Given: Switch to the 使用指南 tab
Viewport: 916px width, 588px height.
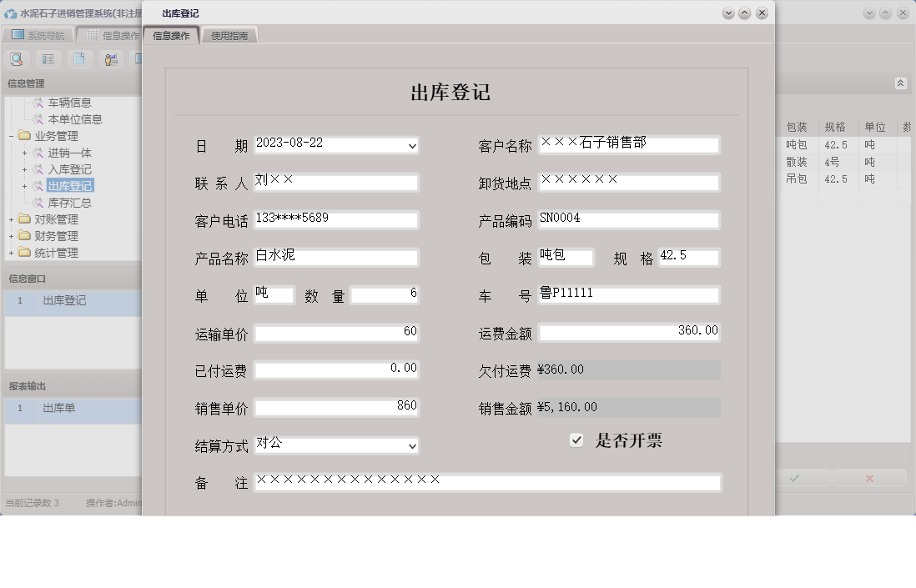Looking at the screenshot, I should coord(229,35).
